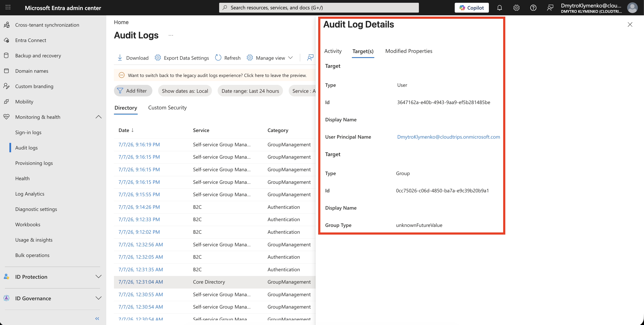This screenshot has height=325, width=644.
Task: Open the feedback icon in top bar
Action: tap(550, 8)
